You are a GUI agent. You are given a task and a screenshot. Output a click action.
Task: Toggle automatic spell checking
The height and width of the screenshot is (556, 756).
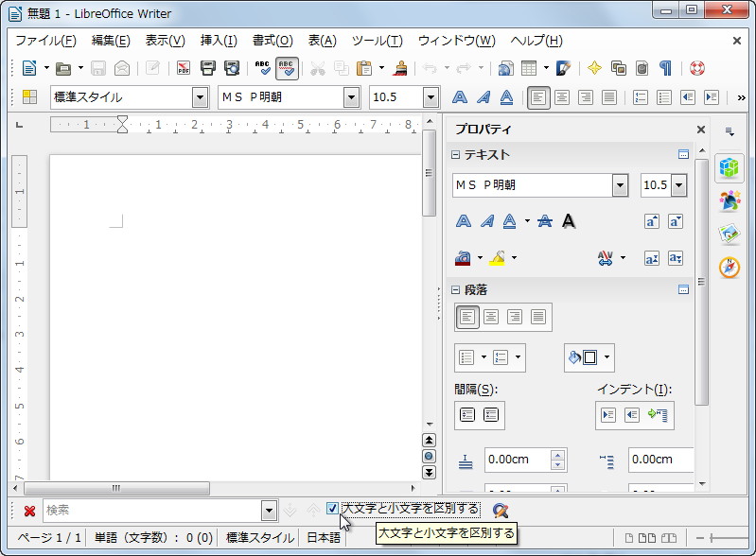click(x=287, y=68)
